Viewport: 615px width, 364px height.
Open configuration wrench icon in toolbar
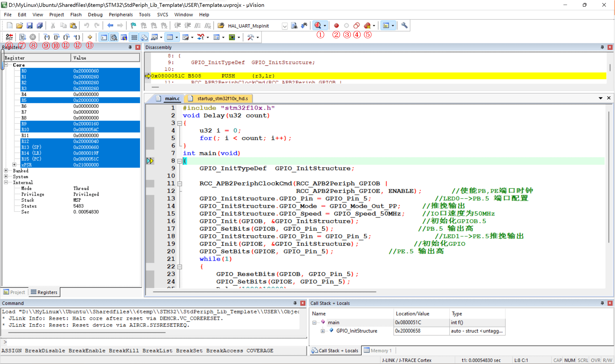(404, 25)
